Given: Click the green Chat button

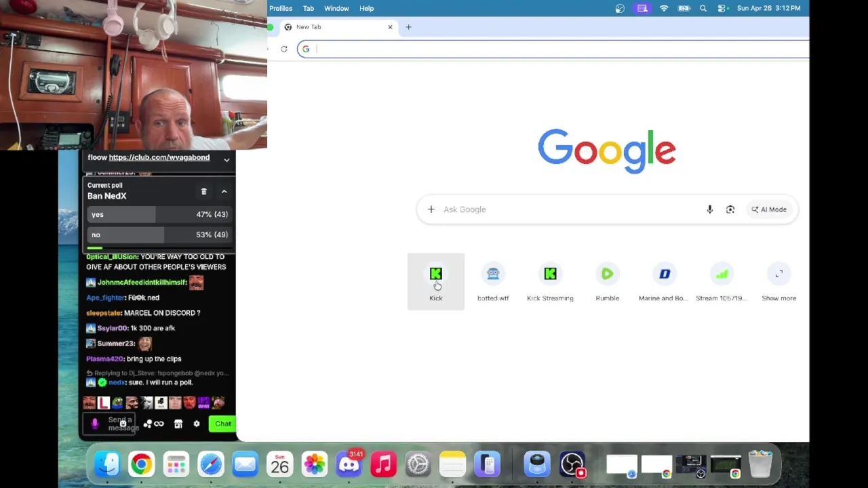Looking at the screenshot, I should [x=223, y=424].
